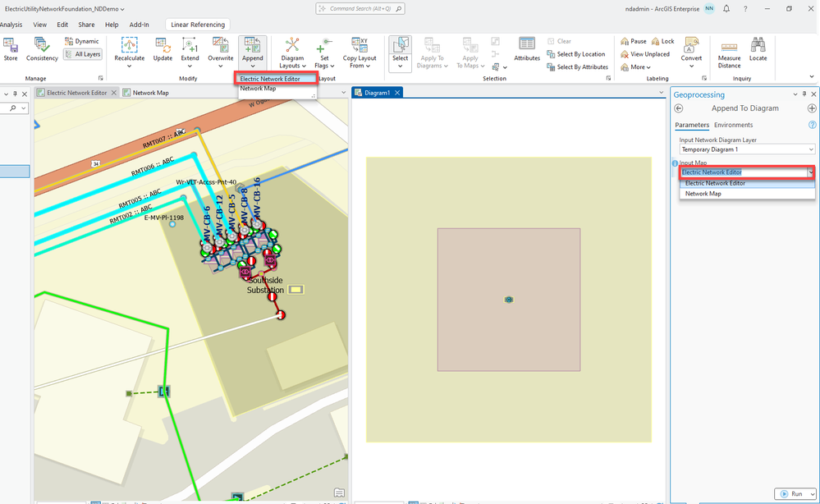820x504 pixels.
Task: Click the Recalculate diagram icon
Action: pos(129,53)
